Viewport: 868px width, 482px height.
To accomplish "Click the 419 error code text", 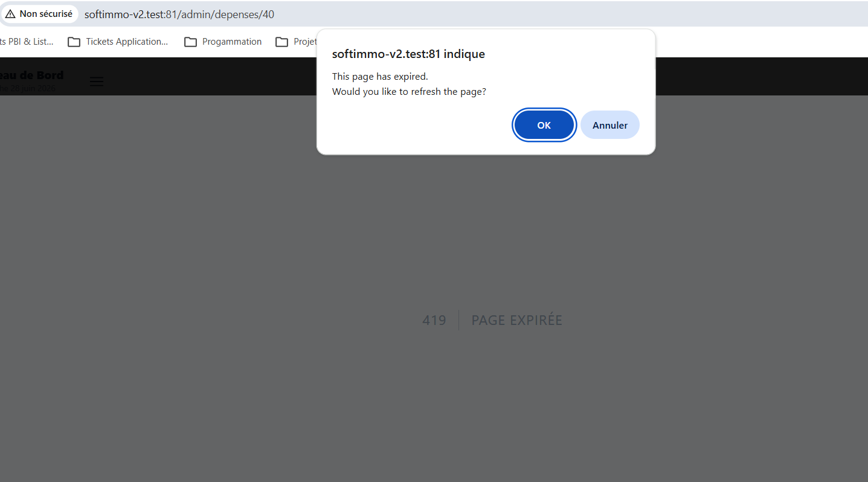I will [x=434, y=320].
